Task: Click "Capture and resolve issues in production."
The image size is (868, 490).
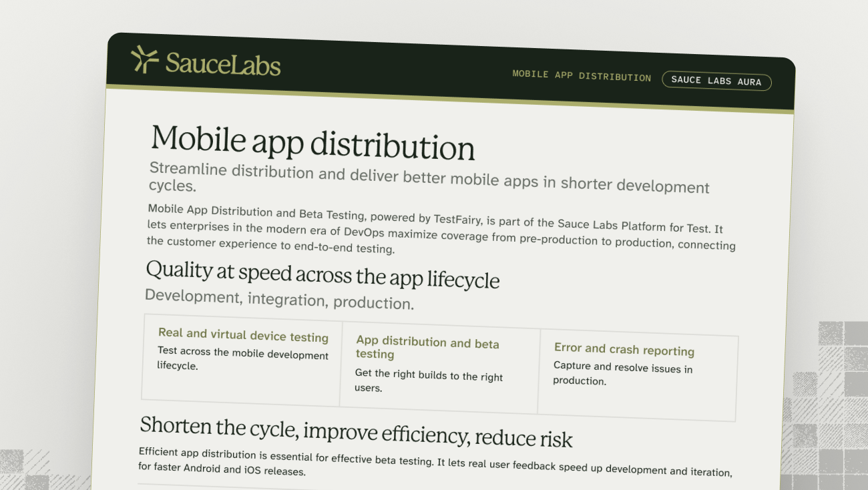Action: point(622,374)
